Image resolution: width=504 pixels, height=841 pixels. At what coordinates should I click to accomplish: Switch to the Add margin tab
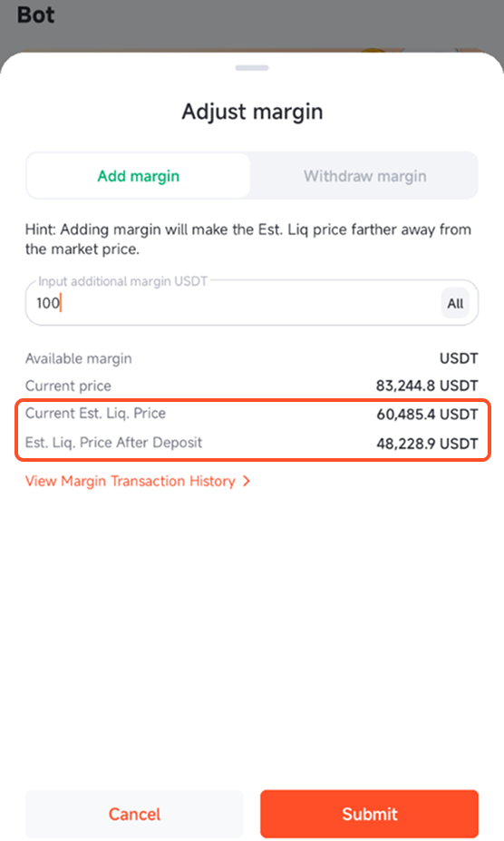click(x=139, y=176)
